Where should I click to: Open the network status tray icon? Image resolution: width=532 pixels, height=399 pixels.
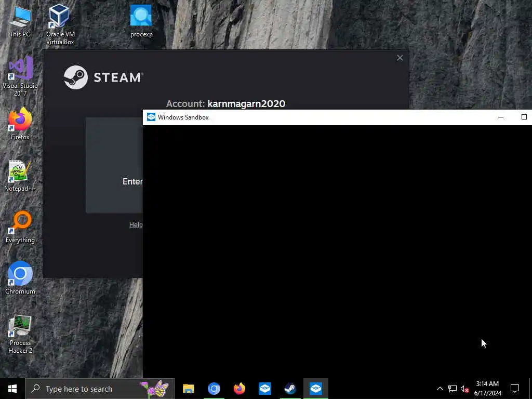[x=453, y=389]
